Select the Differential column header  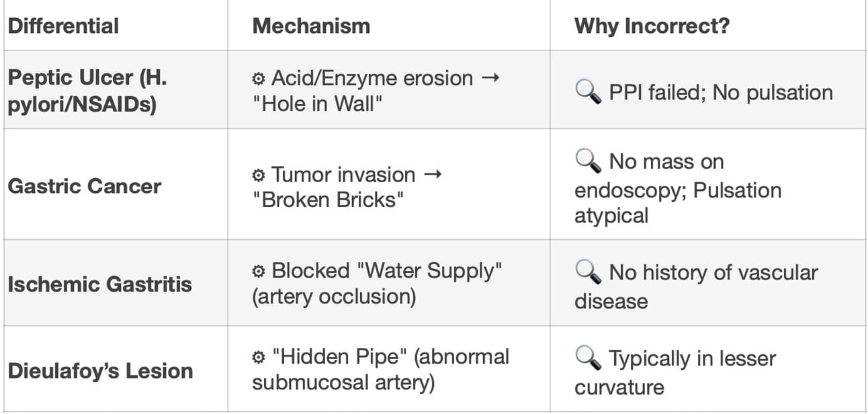tap(63, 26)
